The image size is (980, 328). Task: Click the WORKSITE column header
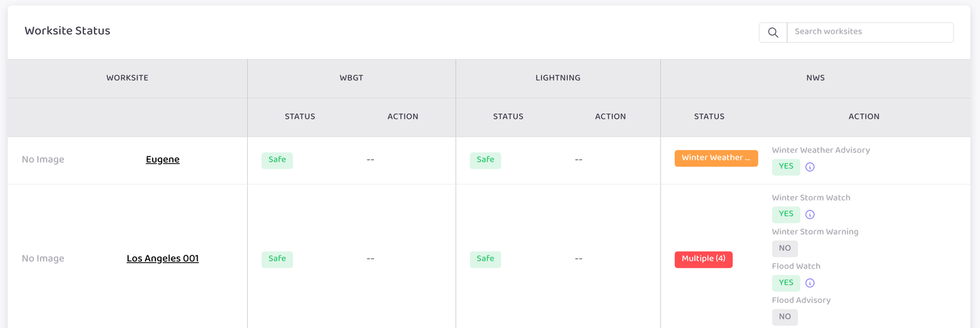127,78
